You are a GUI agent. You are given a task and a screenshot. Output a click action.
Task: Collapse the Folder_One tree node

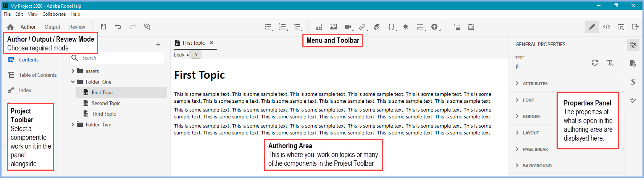click(x=73, y=82)
